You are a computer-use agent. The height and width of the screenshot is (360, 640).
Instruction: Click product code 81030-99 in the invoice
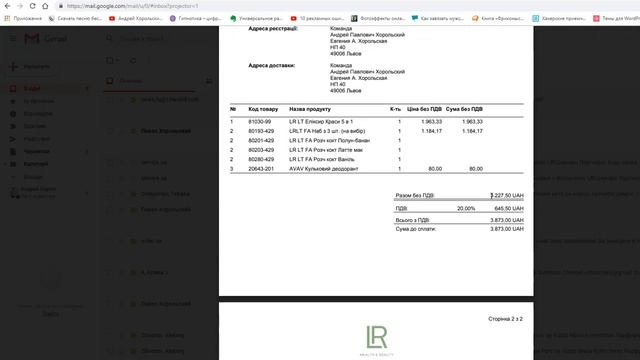(x=260, y=122)
